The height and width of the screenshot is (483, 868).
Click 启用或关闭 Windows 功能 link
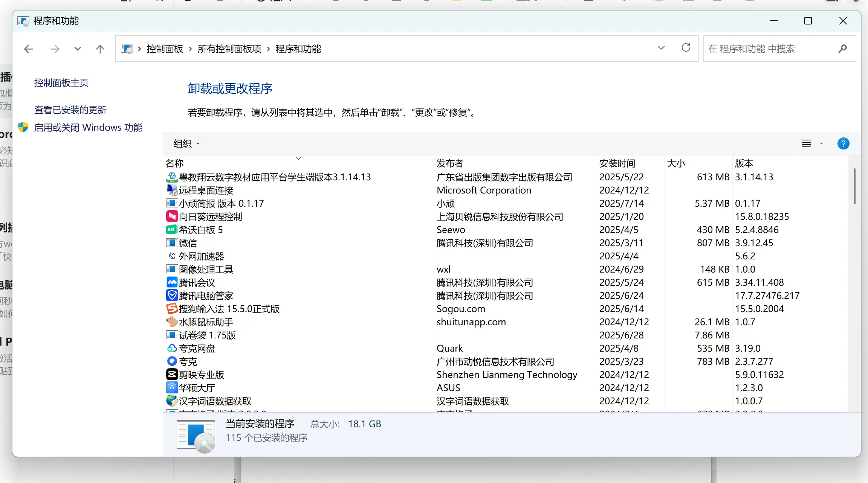click(88, 128)
